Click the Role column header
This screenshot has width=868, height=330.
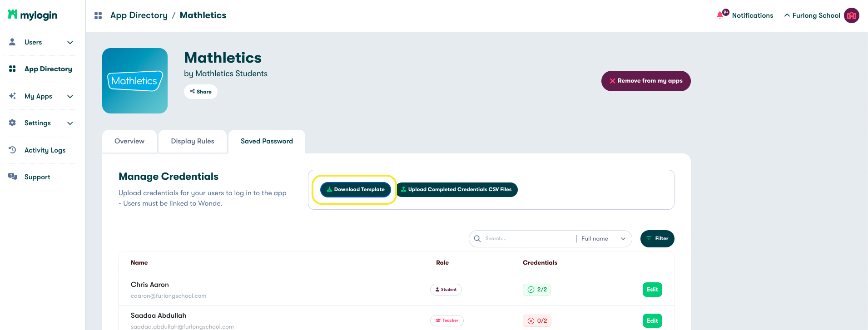coord(442,263)
